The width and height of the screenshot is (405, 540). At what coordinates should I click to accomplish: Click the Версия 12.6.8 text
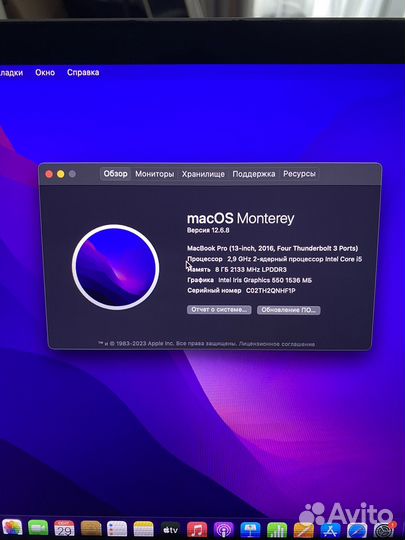208,230
